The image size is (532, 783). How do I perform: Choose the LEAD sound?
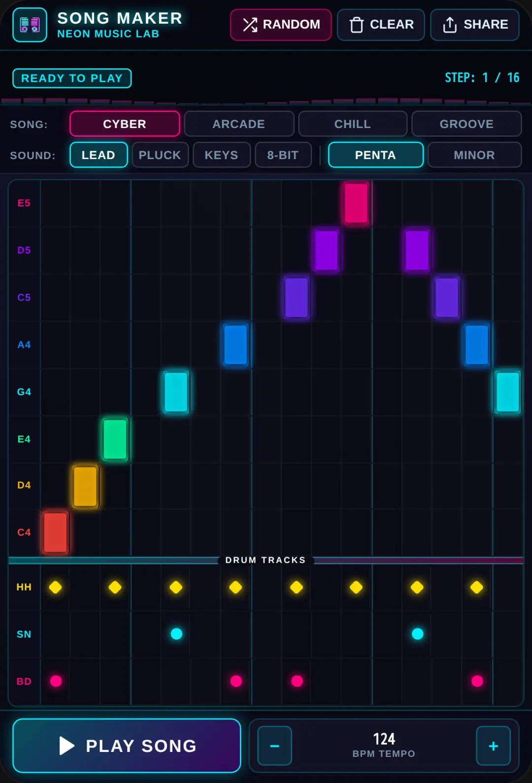99,155
